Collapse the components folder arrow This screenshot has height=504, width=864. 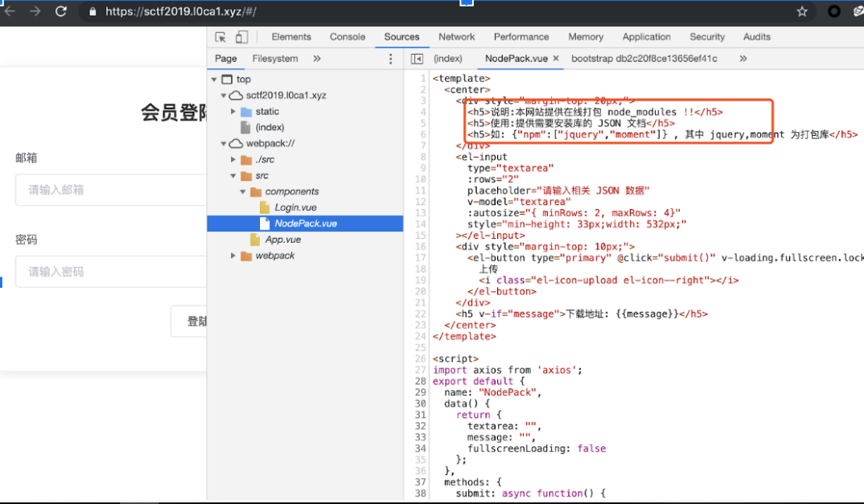(x=242, y=191)
